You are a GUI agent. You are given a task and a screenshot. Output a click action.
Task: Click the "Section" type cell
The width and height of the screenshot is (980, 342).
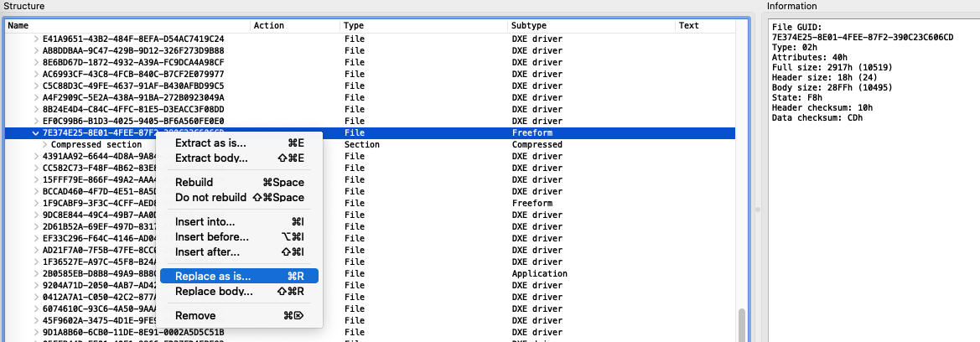pyautogui.click(x=362, y=144)
